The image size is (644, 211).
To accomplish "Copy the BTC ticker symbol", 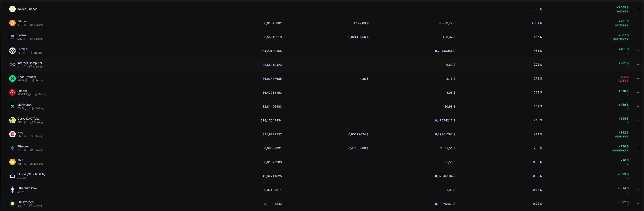I will (x=25, y=25).
